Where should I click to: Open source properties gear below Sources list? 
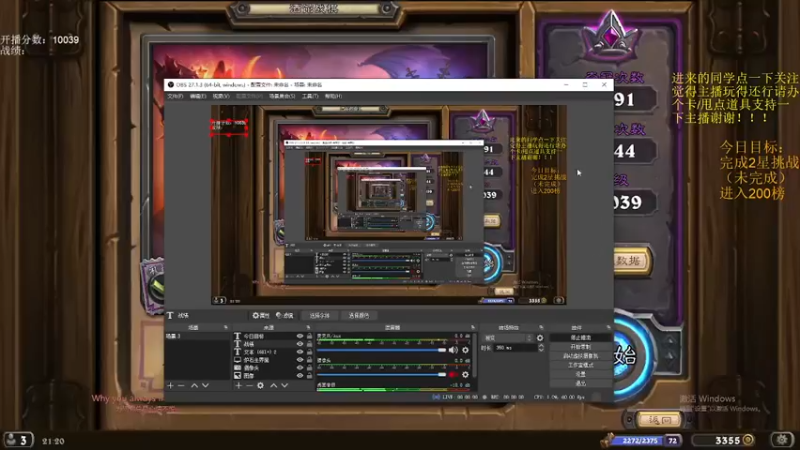260,386
